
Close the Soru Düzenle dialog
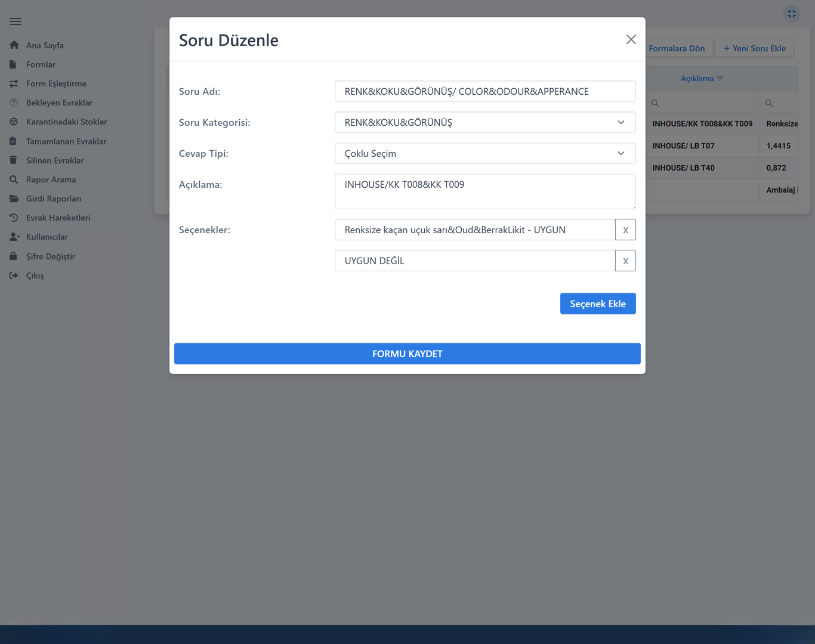point(631,39)
